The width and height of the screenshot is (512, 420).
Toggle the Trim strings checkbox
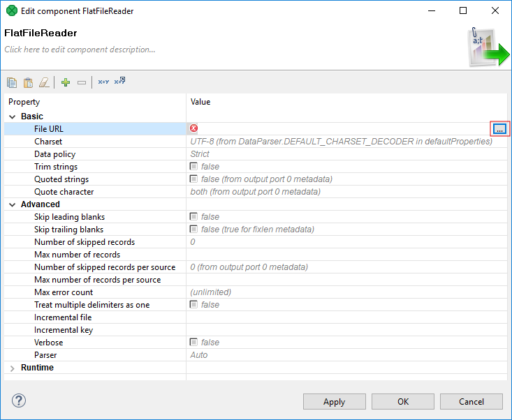click(x=194, y=167)
